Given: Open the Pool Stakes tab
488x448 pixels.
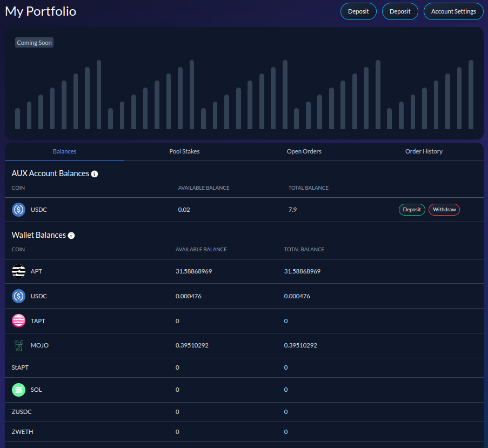Looking at the screenshot, I should point(184,151).
